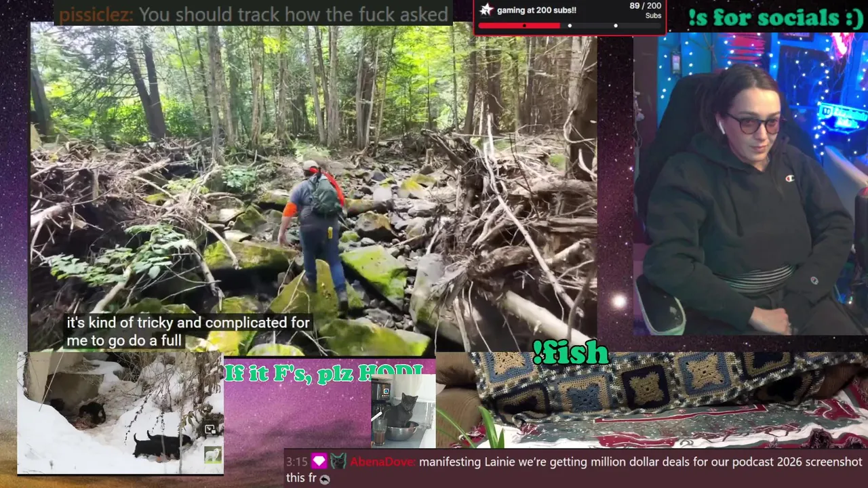This screenshot has width=868, height=488.
Task: Click the star icon beside the sub goal
Action: [486, 10]
